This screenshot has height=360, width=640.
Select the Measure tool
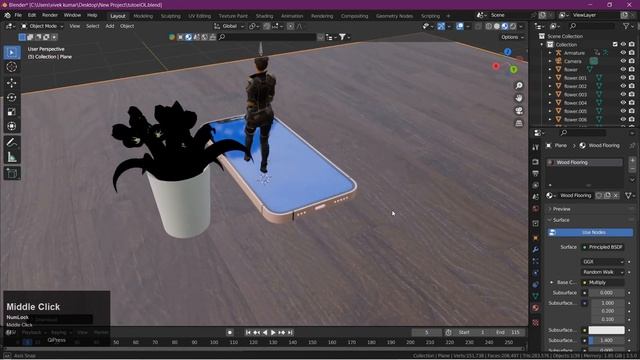pyautogui.click(x=11, y=157)
